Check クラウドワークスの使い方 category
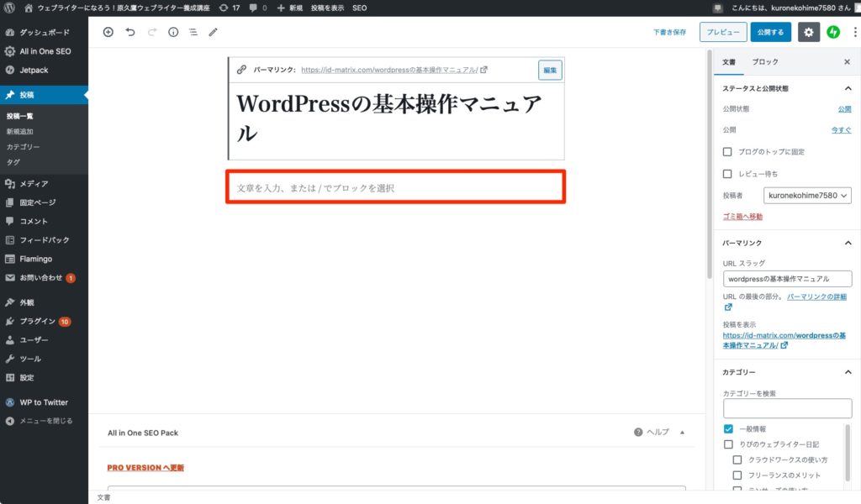 point(737,459)
